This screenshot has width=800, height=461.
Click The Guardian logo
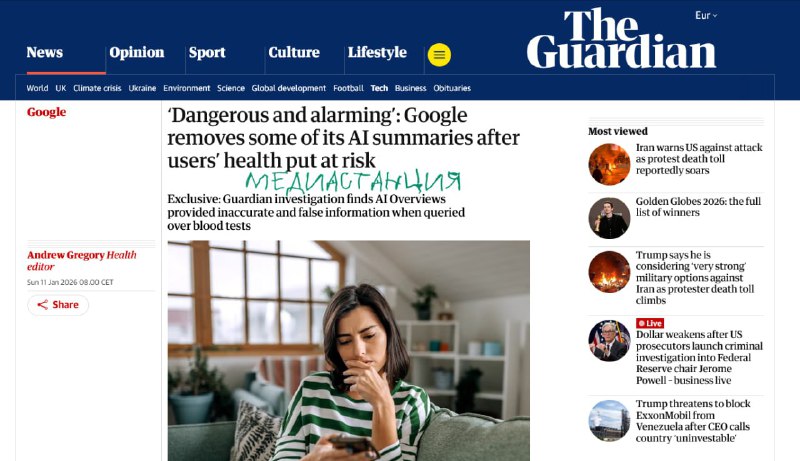621,39
